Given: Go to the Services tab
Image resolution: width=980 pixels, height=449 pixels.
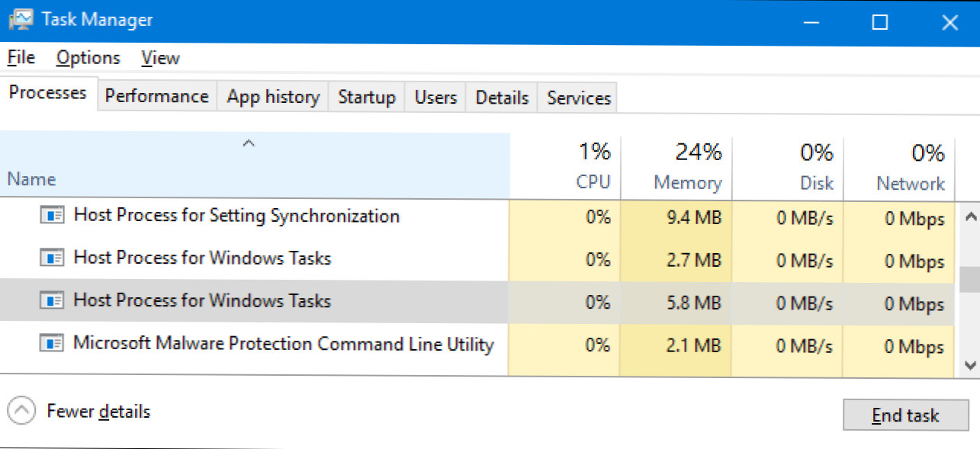Looking at the screenshot, I should (579, 98).
